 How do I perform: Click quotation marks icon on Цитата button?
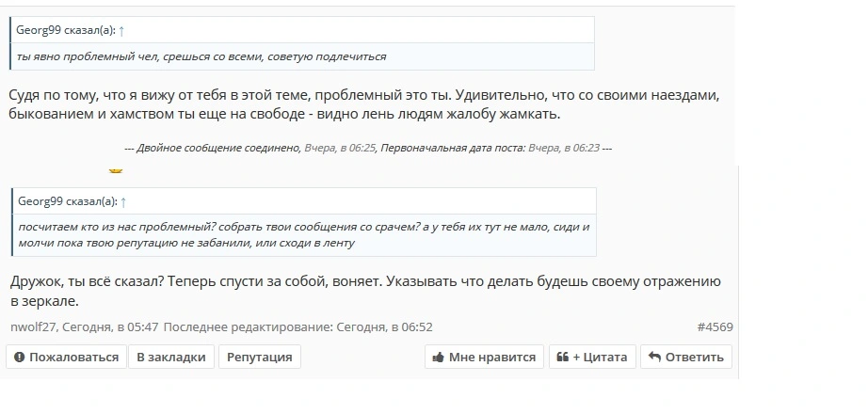(562, 357)
